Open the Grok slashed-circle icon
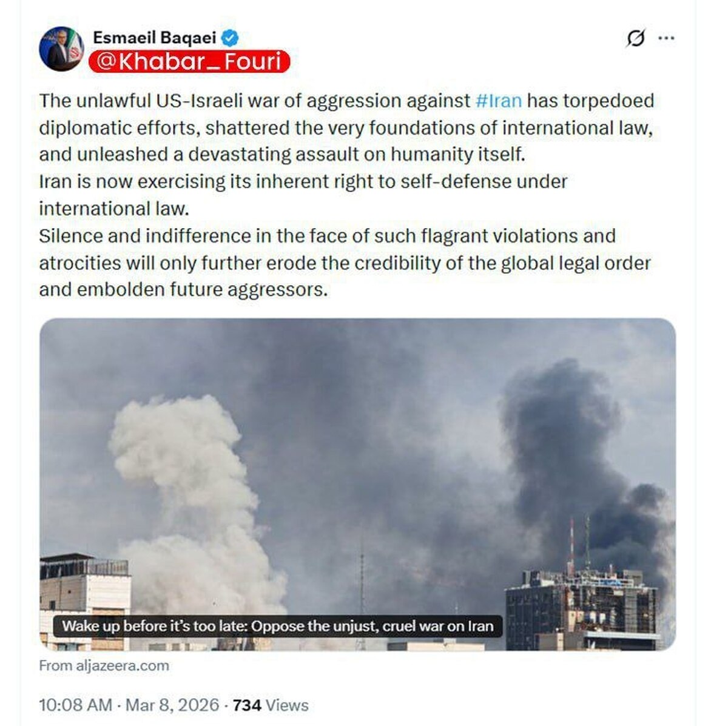This screenshot has height=726, width=728. (635, 39)
